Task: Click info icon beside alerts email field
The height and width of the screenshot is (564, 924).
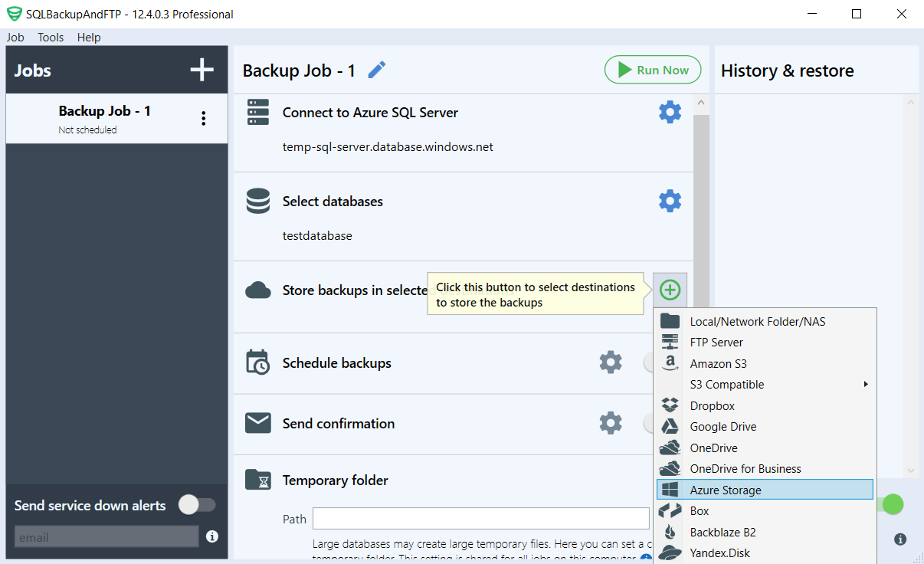Action: 212,536
